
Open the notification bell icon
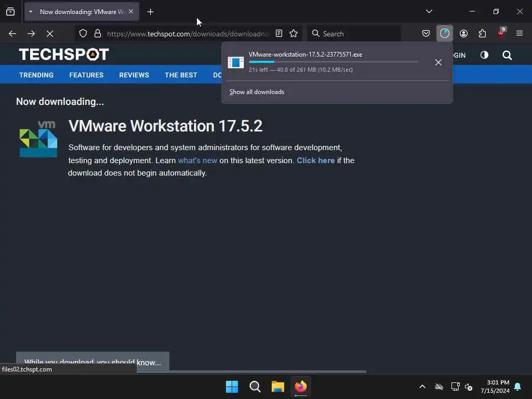(518, 387)
